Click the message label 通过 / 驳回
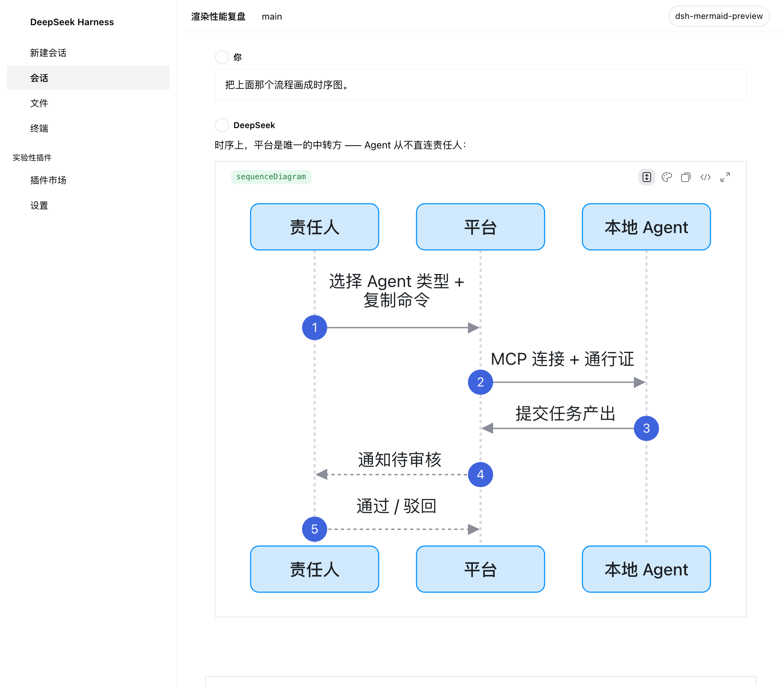 click(397, 506)
